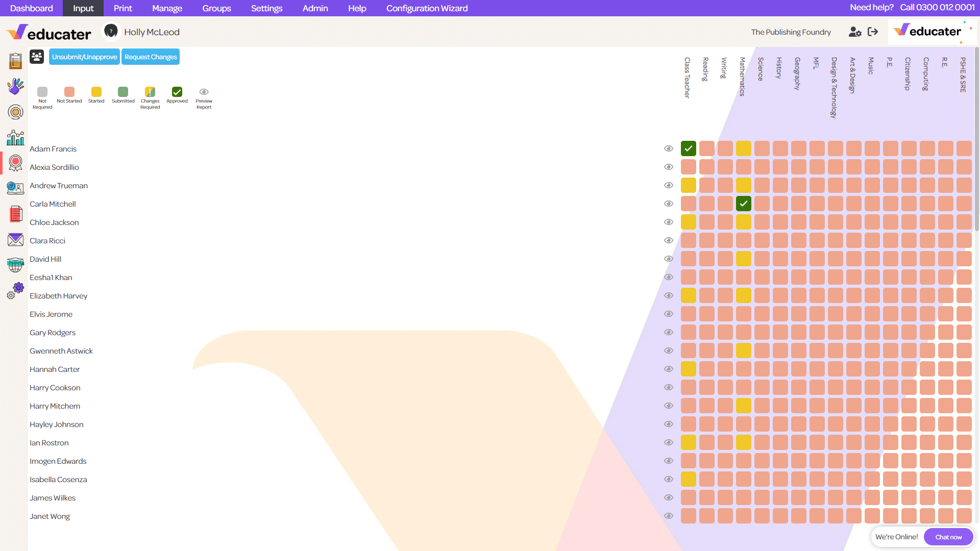Click student name Eesha1 Khan
Image resolution: width=980 pixels, height=551 pixels.
(x=51, y=278)
